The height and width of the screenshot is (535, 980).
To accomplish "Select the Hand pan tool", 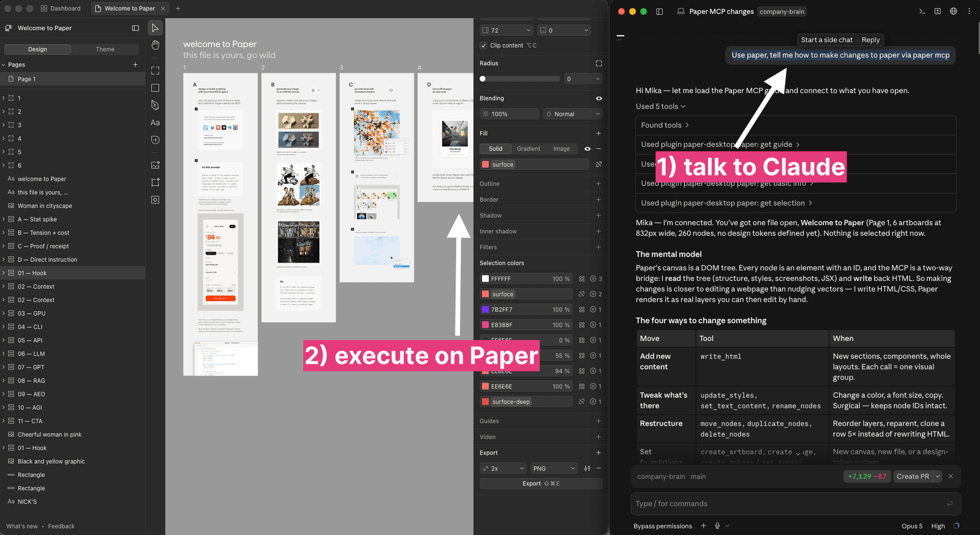I will [155, 45].
